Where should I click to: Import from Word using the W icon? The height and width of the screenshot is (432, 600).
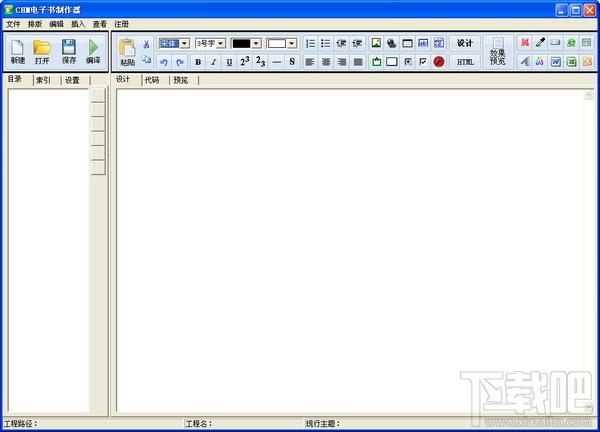point(556,62)
